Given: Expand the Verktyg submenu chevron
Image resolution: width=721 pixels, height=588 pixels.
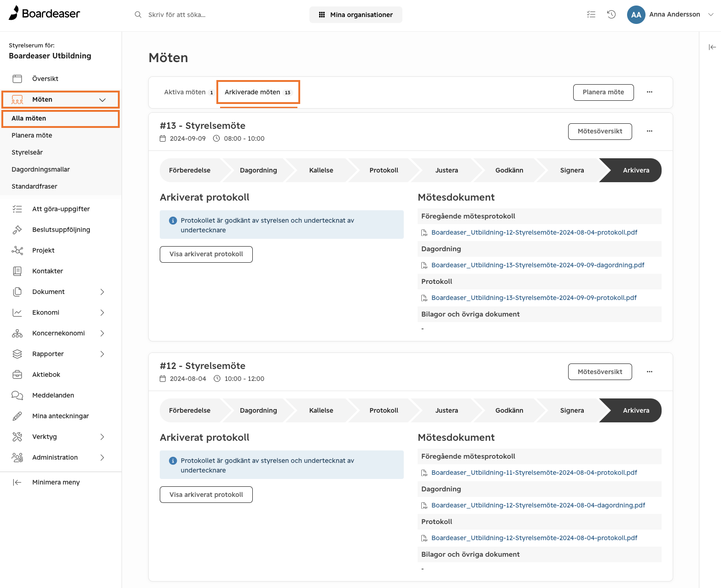Looking at the screenshot, I should point(102,437).
